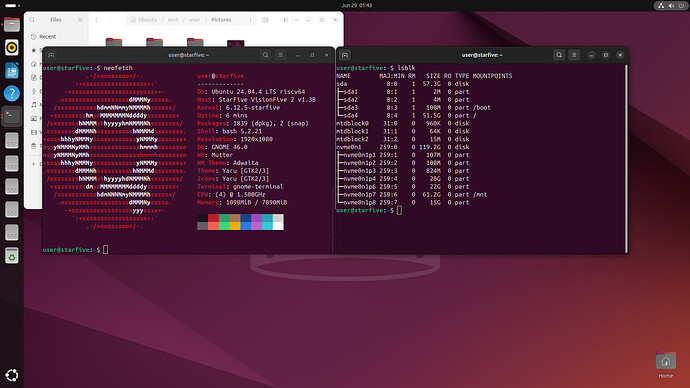This screenshot has height=388, width=690.
Task: Select the Trash icon in Files sidebar
Action: (34, 146)
